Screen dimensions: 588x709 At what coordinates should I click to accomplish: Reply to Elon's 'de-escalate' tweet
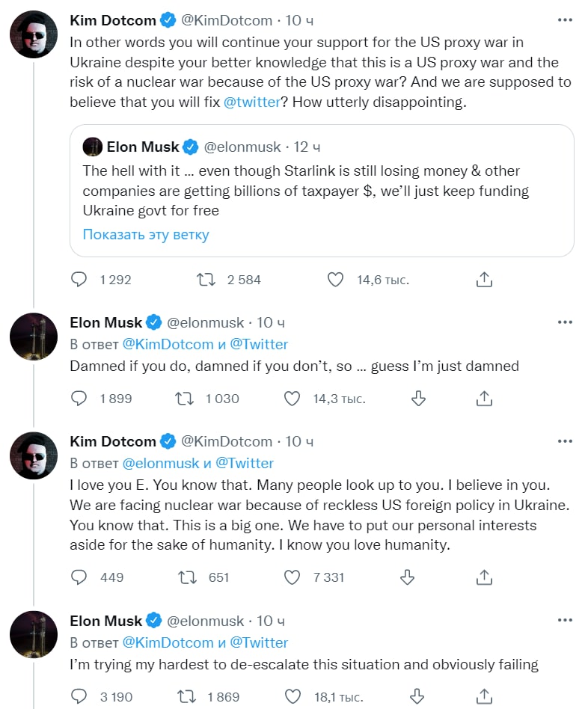[79, 696]
